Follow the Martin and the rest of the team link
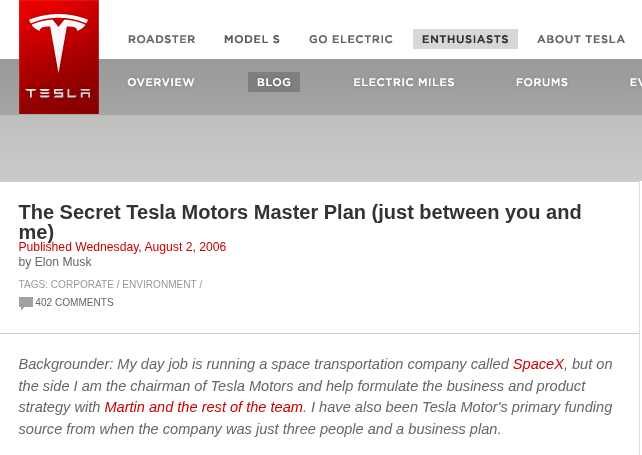The height and width of the screenshot is (455, 642). coord(203,407)
